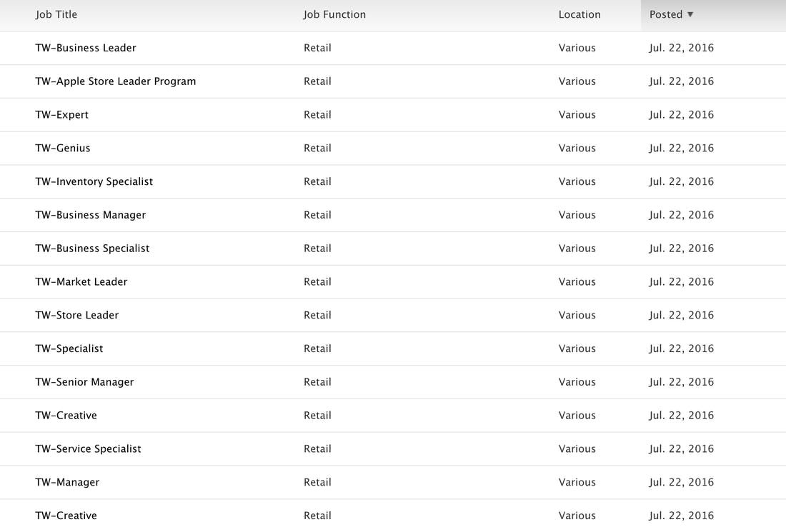Image resolution: width=786 pixels, height=532 pixels.
Task: Click the Location column header
Action: [x=579, y=14]
